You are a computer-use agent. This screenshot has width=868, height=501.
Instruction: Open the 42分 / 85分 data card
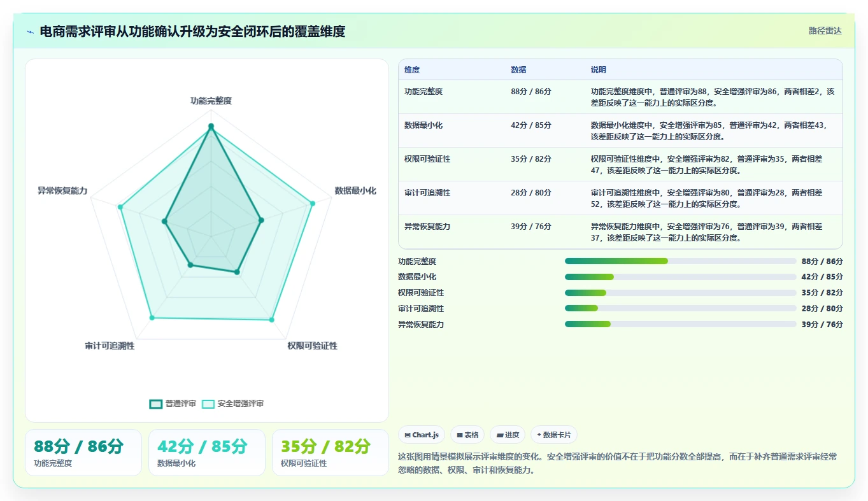pos(207,453)
